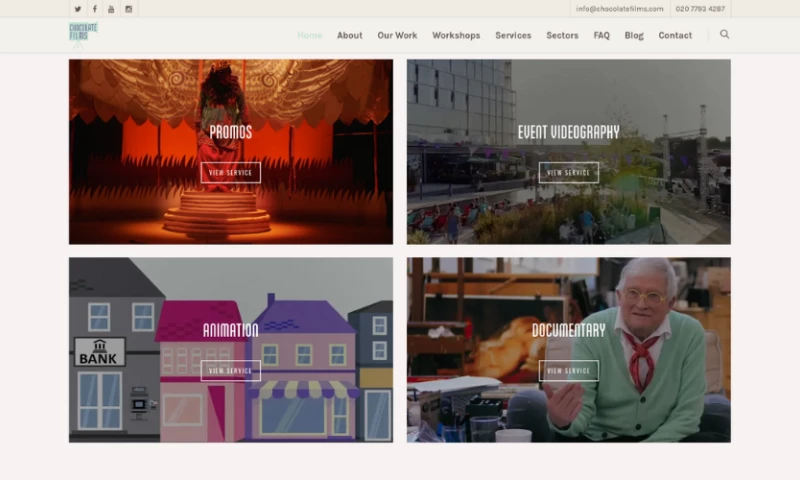This screenshot has width=800, height=480.
Task: Click the Chocolate Films logo
Action: pos(83,34)
